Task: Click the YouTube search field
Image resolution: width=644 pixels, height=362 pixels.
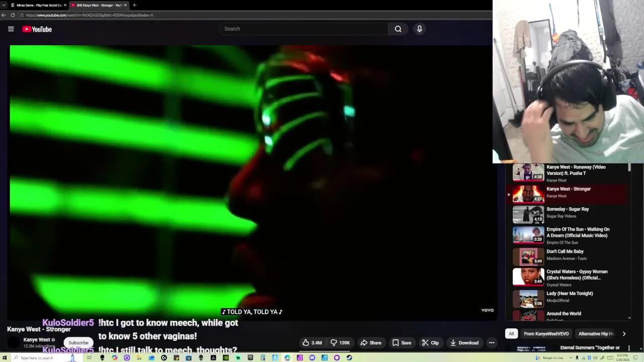Action: 303,29
